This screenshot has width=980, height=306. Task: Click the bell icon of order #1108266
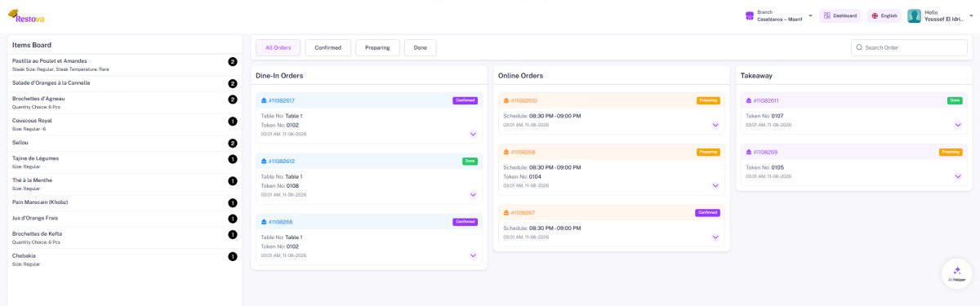click(x=264, y=221)
